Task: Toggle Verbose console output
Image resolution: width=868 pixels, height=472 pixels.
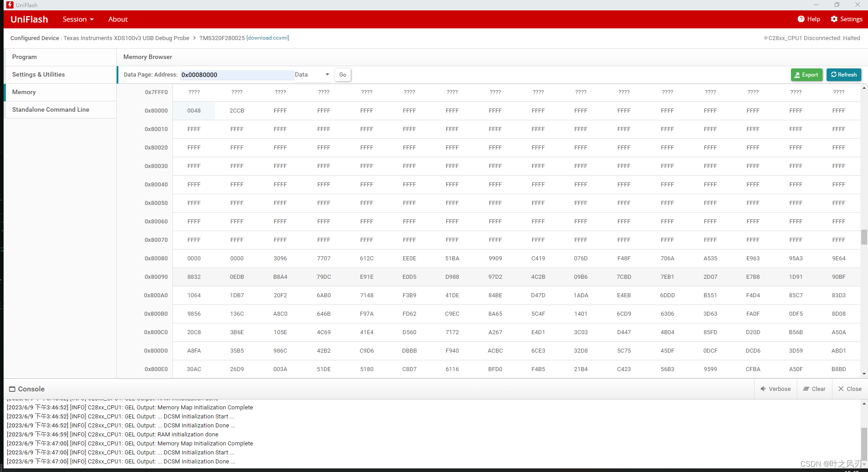Action: pos(775,389)
